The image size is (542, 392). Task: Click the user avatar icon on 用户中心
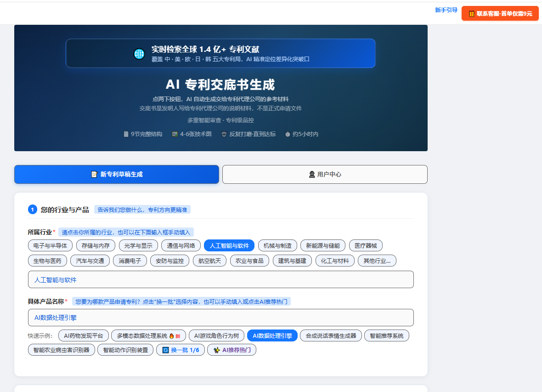312,174
